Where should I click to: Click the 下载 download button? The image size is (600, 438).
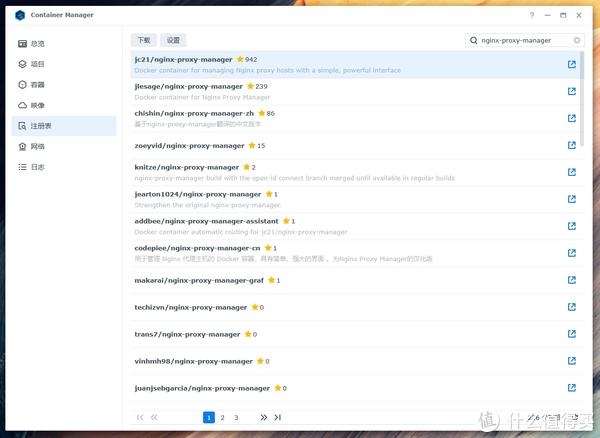144,40
